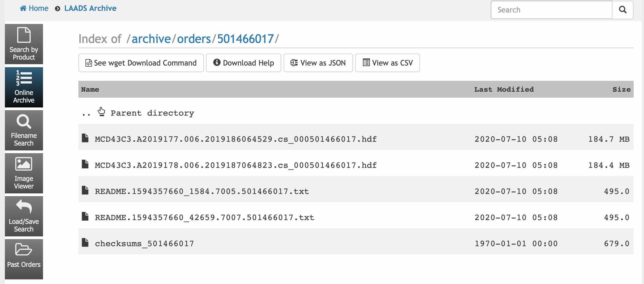Click the 1970-01-01 00:00 date cell
The height and width of the screenshot is (284, 644).
coord(516,244)
